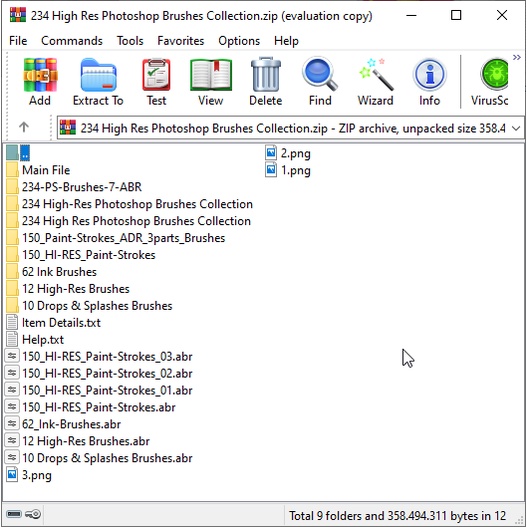Click the archive address bar field
The height and width of the screenshot is (527, 527).
(290, 128)
